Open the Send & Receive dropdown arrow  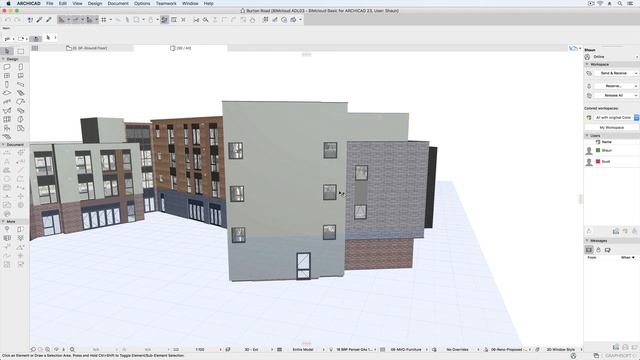point(636,73)
